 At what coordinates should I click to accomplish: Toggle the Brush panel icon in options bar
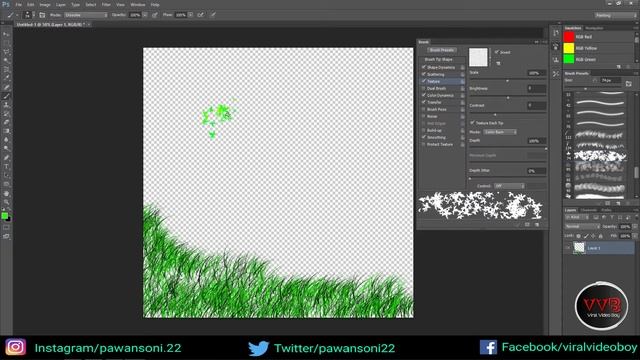[x=42, y=15]
